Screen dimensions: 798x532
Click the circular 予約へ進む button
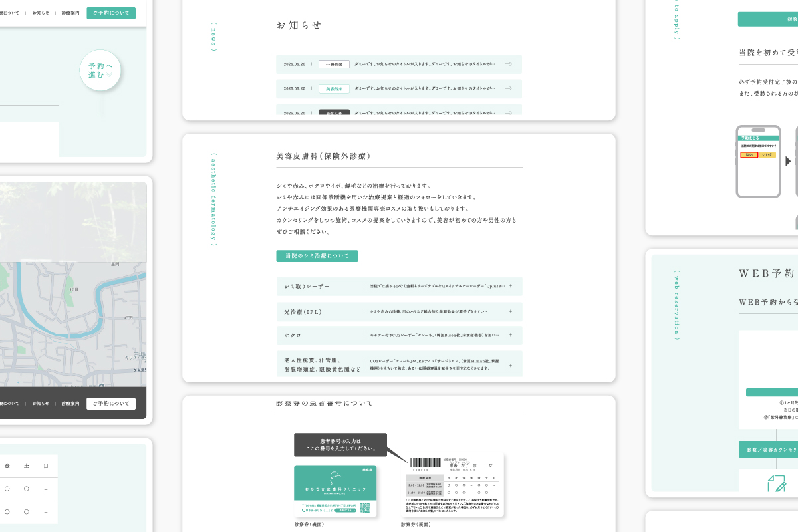[x=100, y=70]
